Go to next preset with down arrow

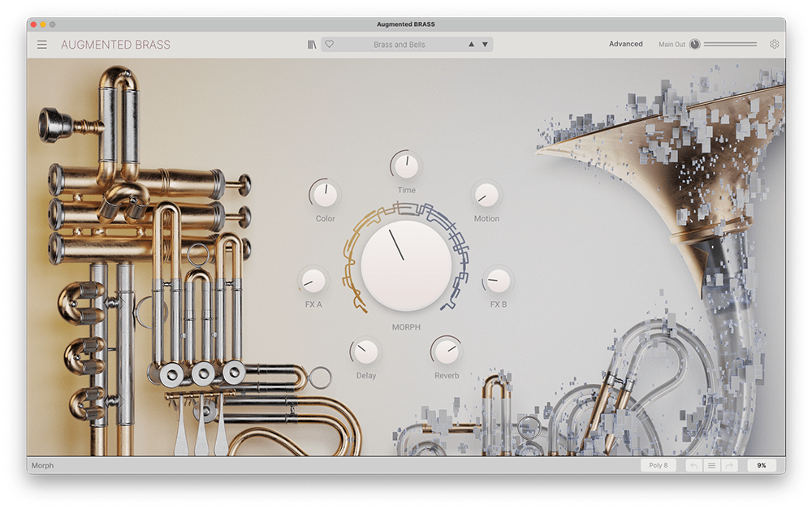pyautogui.click(x=485, y=45)
